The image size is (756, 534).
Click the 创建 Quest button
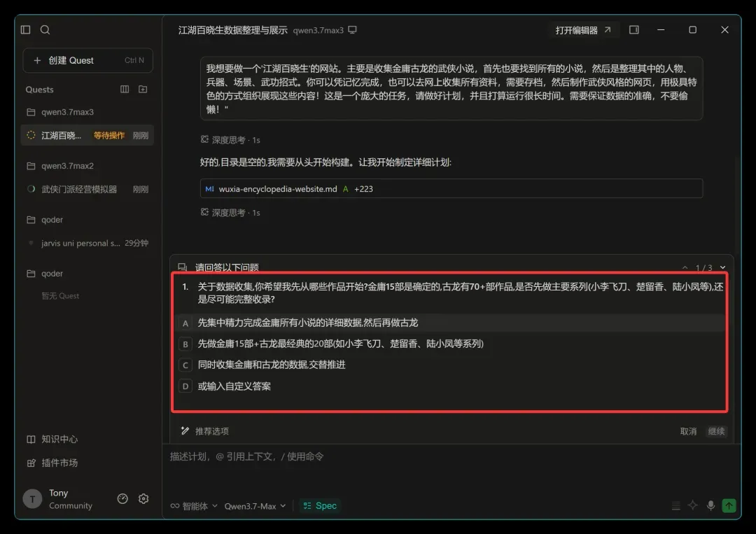click(x=87, y=60)
